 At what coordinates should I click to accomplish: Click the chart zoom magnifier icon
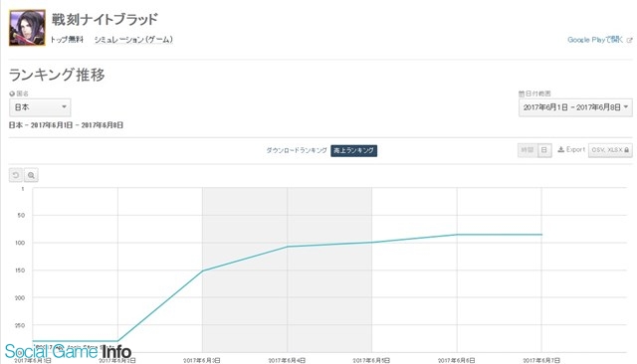[x=31, y=175]
